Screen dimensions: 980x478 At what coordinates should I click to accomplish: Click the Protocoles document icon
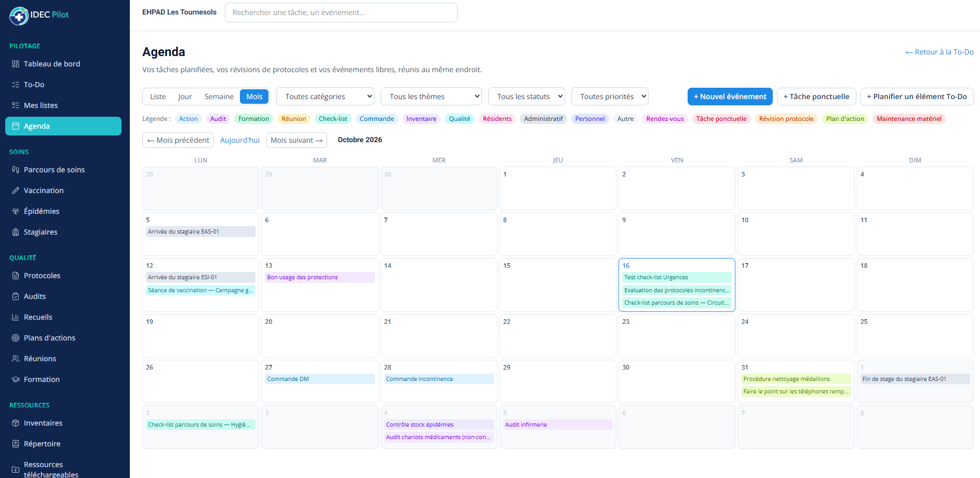pos(16,276)
